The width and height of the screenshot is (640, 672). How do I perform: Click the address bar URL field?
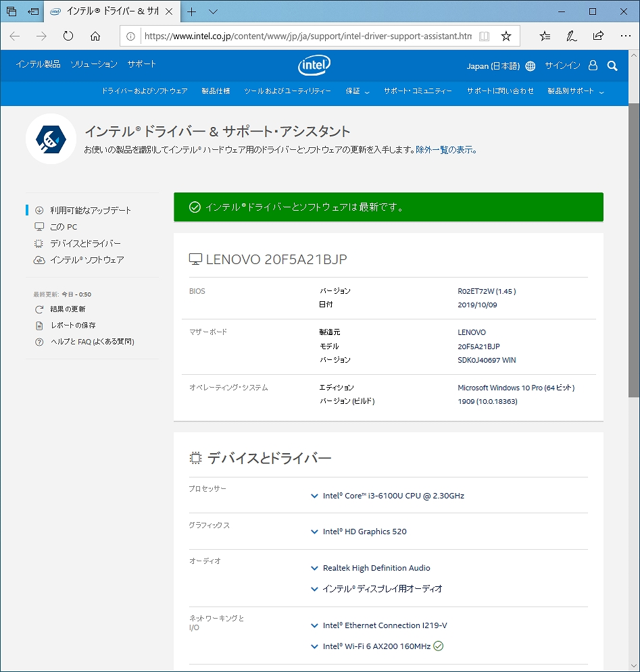pos(308,36)
